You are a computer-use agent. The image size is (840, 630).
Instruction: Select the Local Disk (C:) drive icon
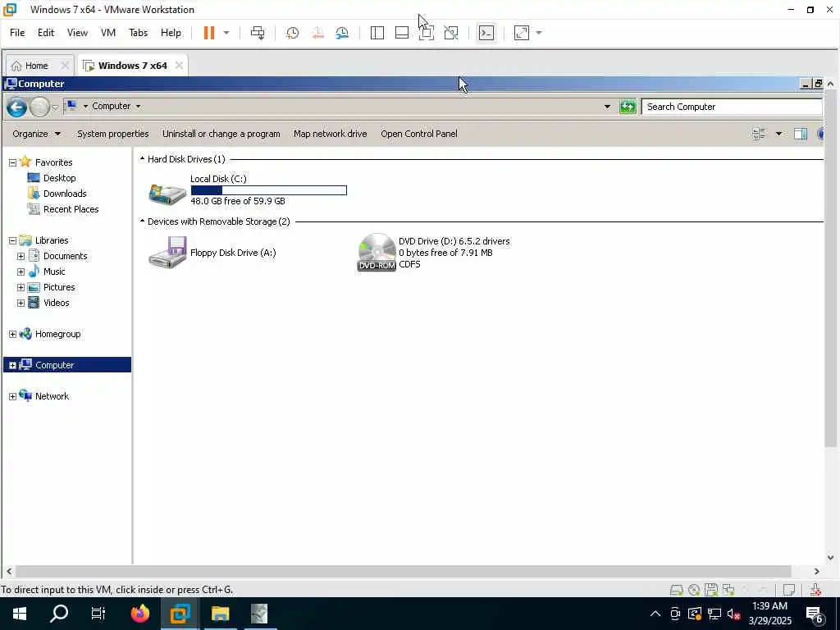167,194
